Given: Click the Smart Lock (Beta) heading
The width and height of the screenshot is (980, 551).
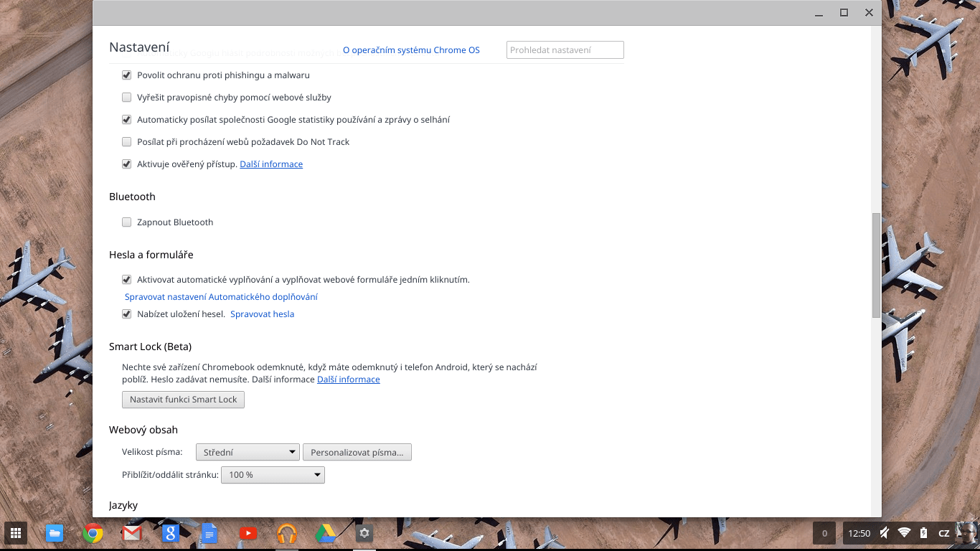Looking at the screenshot, I should click(151, 346).
